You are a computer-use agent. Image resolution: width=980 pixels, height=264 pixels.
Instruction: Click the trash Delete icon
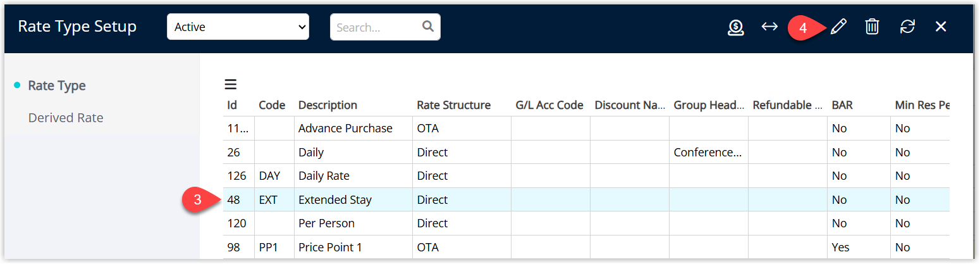click(x=872, y=27)
